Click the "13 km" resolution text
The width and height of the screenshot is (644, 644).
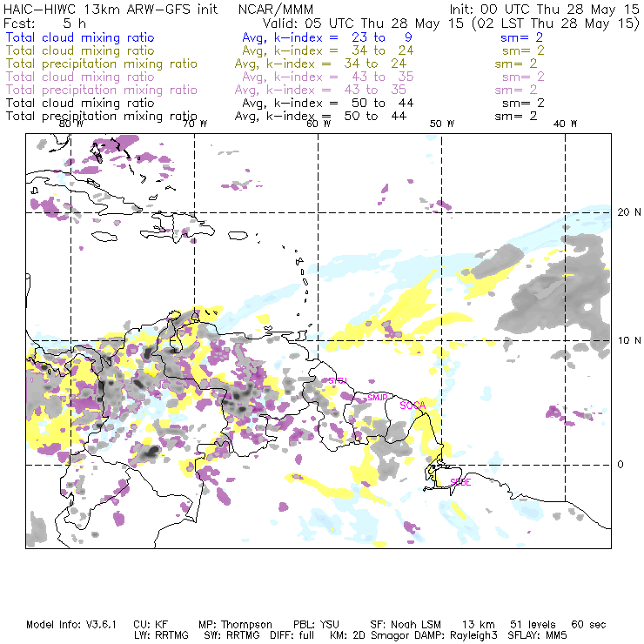coord(479,625)
